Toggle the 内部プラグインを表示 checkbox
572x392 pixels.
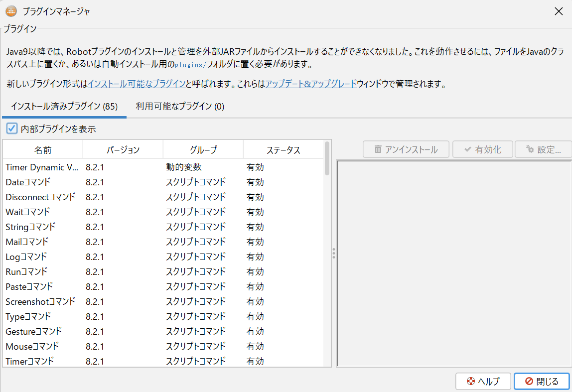pos(11,128)
